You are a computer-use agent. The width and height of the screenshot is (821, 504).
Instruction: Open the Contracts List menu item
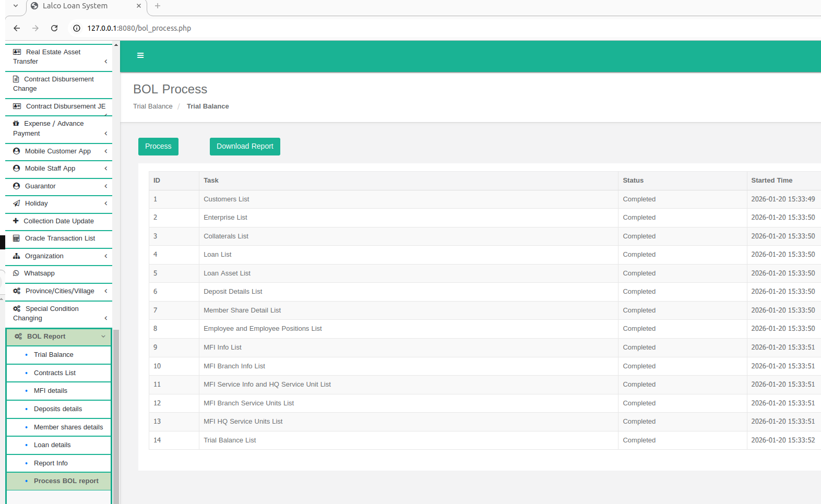(55, 373)
